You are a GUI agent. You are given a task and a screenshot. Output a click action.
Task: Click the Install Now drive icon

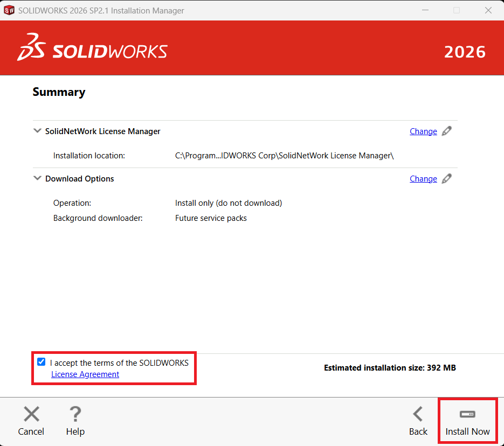pos(467,414)
